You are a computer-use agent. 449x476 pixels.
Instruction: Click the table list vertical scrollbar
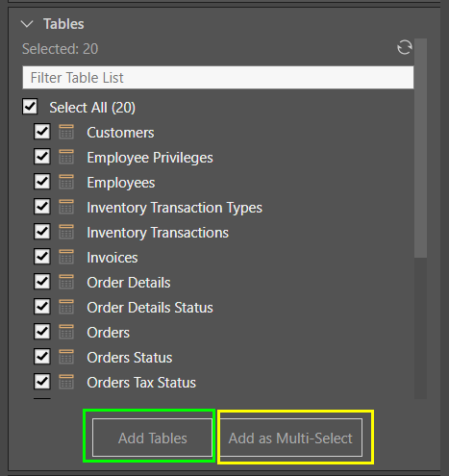click(420, 148)
